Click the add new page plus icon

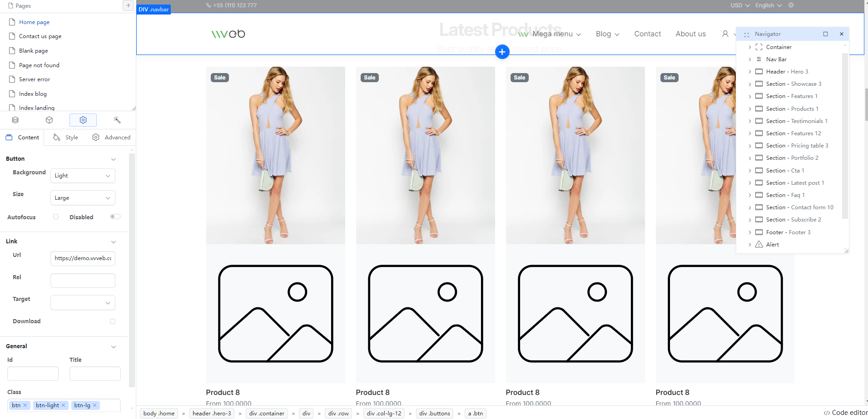coord(128,5)
